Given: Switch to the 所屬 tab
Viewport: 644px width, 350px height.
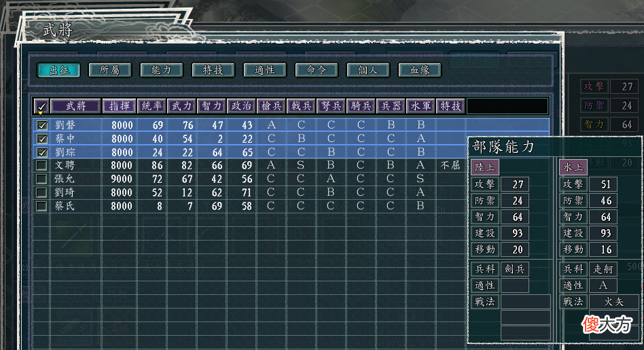Looking at the screenshot, I should [110, 70].
